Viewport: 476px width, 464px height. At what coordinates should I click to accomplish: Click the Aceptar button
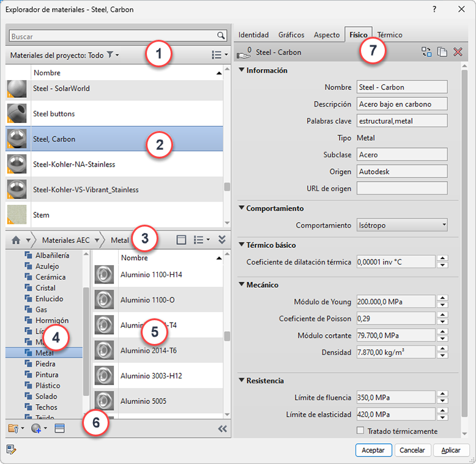point(373,450)
